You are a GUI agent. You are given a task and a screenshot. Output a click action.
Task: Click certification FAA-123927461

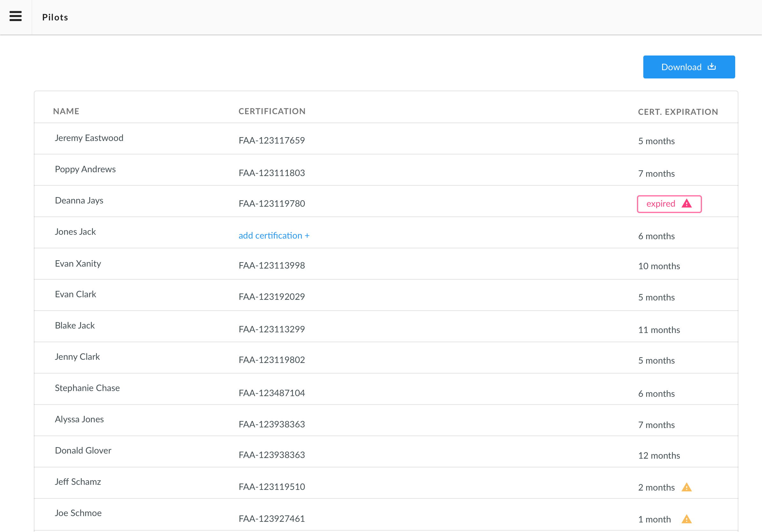272,518
